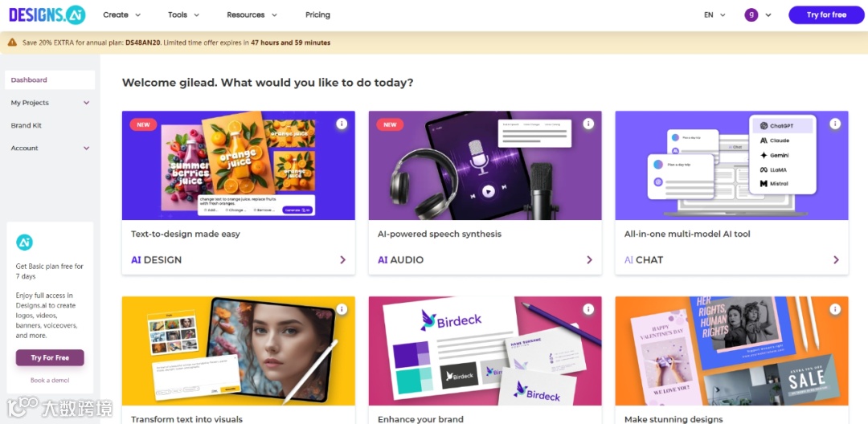
Task: Open info icon on AI Design card
Action: [x=342, y=124]
